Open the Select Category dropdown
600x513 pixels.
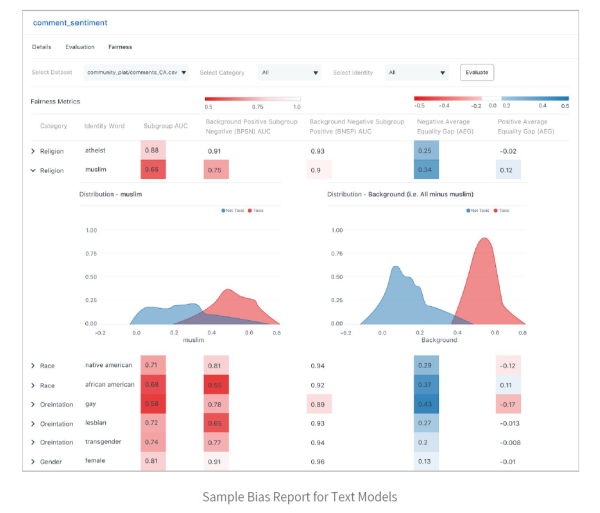(288, 72)
